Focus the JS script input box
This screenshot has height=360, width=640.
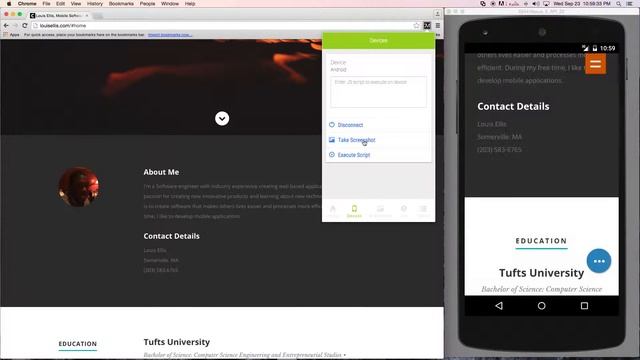pos(378,92)
